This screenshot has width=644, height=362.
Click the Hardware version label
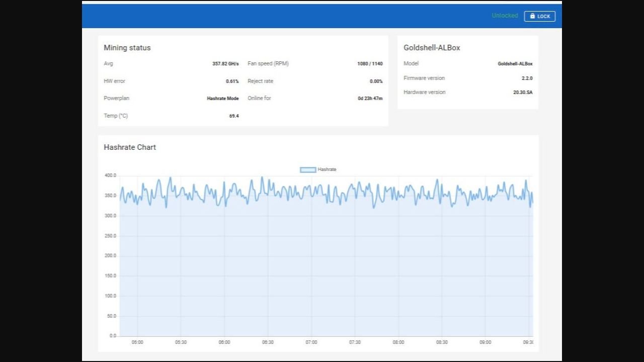[425, 92]
